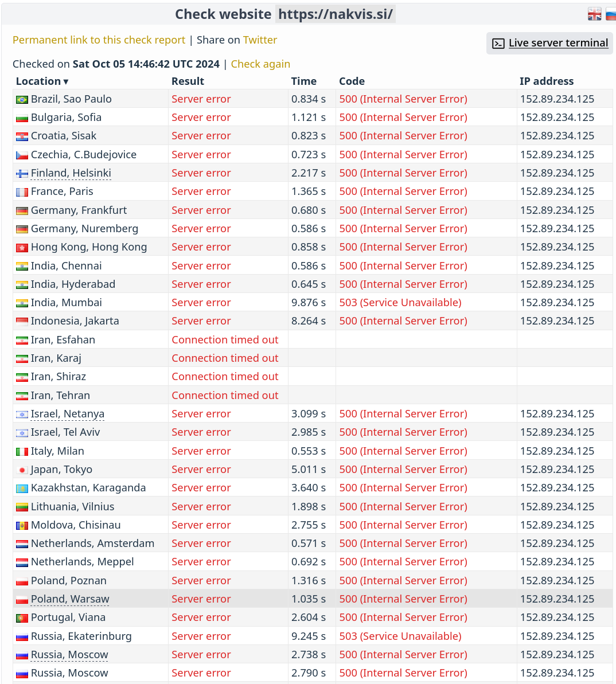Click the Finland flag icon
This screenshot has height=684, width=616.
(x=22, y=174)
